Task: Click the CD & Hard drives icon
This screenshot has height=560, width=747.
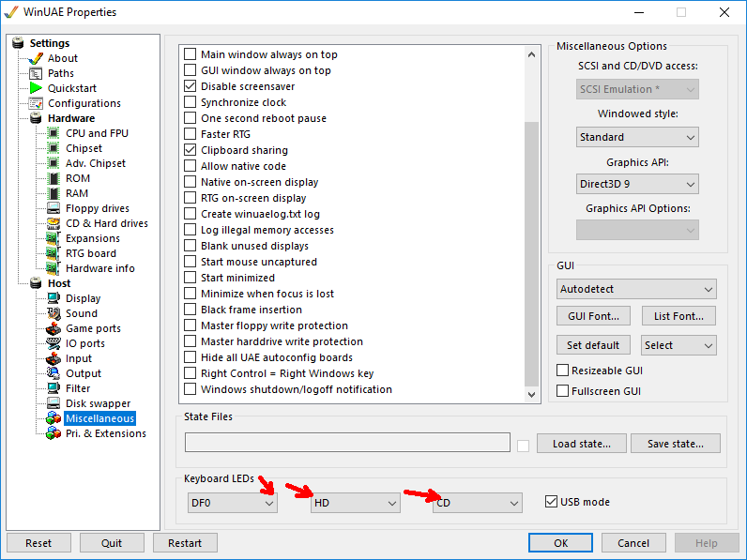Action: point(53,223)
